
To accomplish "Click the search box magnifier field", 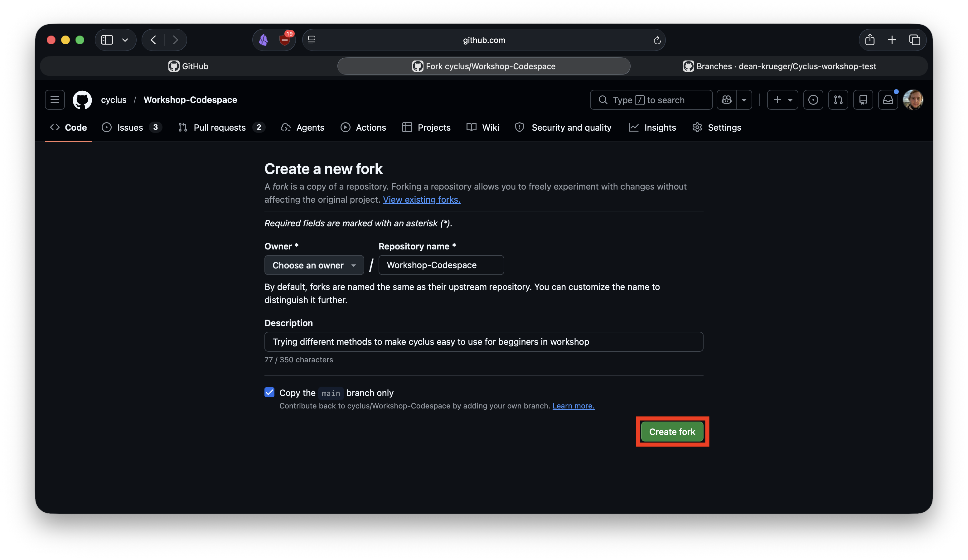I will click(x=651, y=100).
